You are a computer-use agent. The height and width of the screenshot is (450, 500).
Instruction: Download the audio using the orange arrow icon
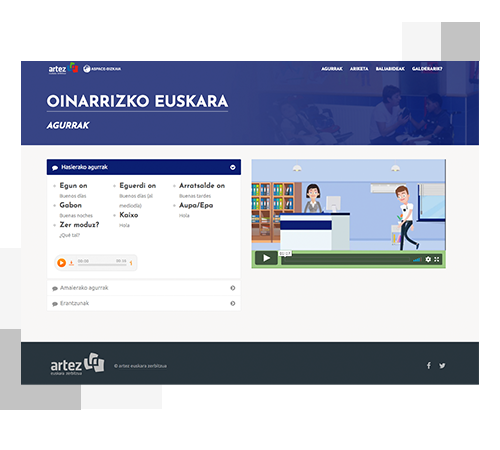[x=71, y=263]
